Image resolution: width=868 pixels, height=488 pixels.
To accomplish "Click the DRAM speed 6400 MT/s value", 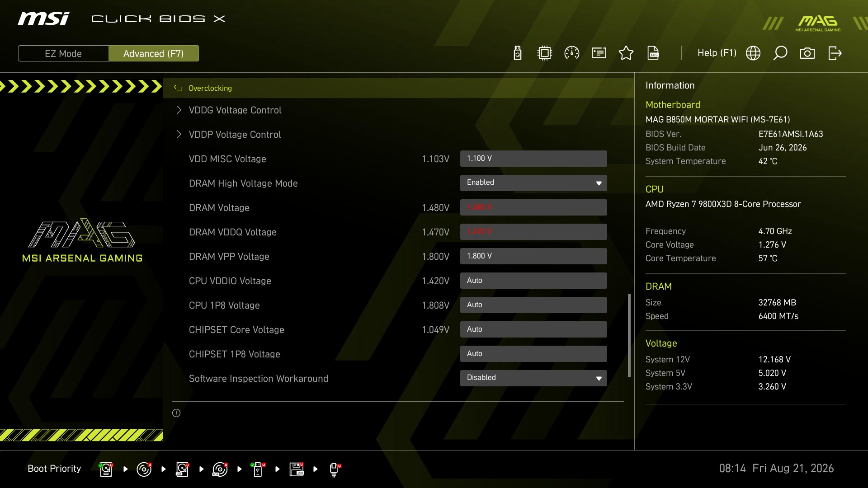I will click(778, 316).
